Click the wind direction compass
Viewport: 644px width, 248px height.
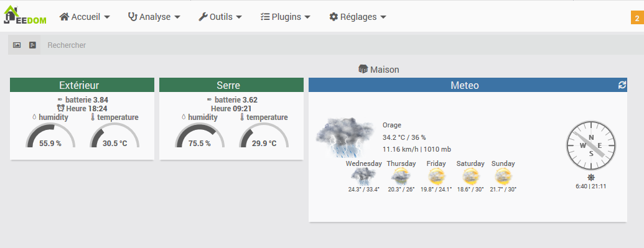[x=591, y=145]
